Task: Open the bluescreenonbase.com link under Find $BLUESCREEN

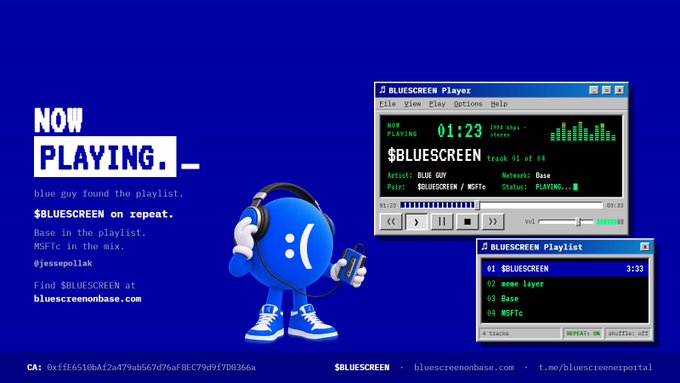Action: point(88,298)
